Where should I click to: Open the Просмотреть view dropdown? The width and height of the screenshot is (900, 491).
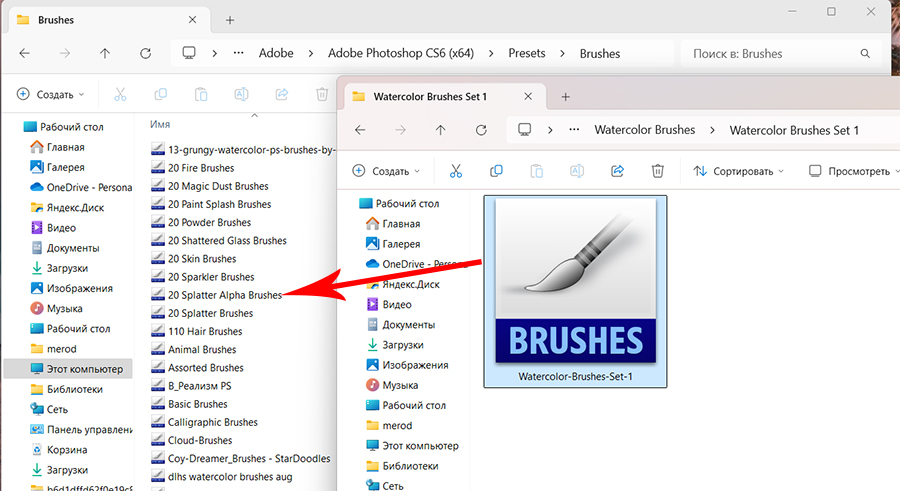[850, 171]
